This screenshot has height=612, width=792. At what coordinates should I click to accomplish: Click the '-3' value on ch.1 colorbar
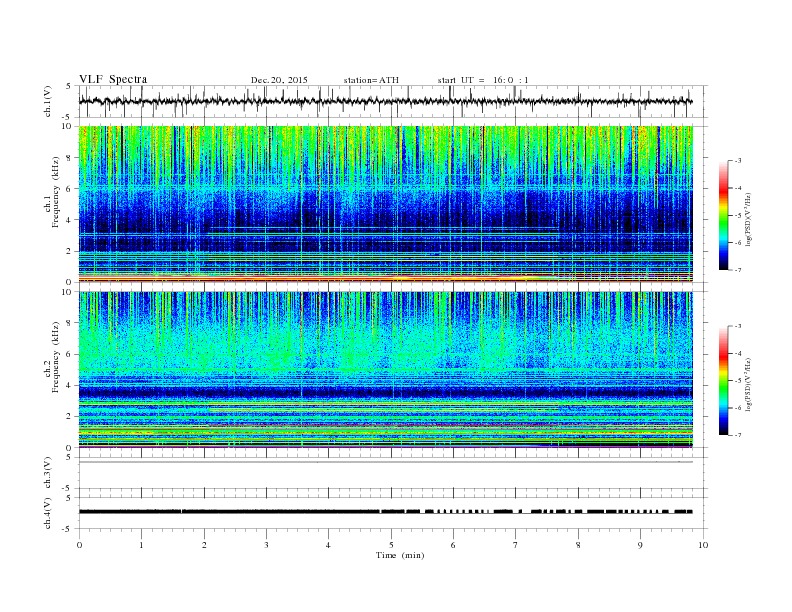click(x=737, y=161)
